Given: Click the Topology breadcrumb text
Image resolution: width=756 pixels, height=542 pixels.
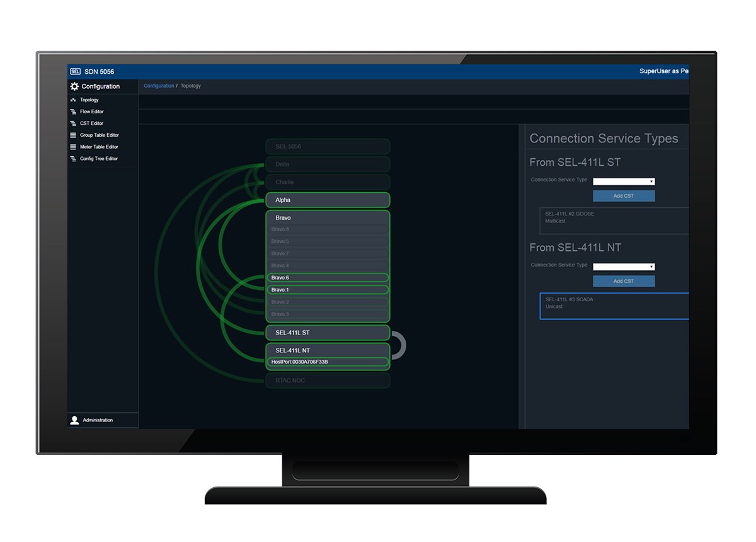Looking at the screenshot, I should (191, 86).
